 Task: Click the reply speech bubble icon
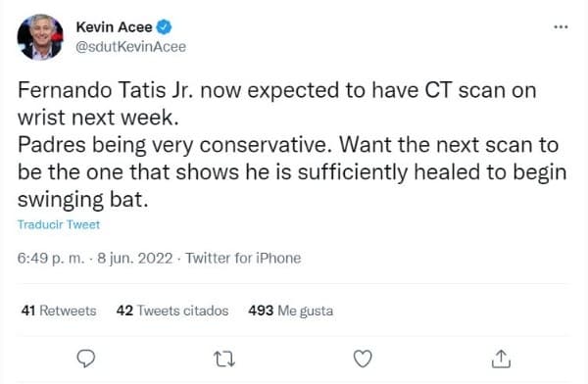[86, 359]
